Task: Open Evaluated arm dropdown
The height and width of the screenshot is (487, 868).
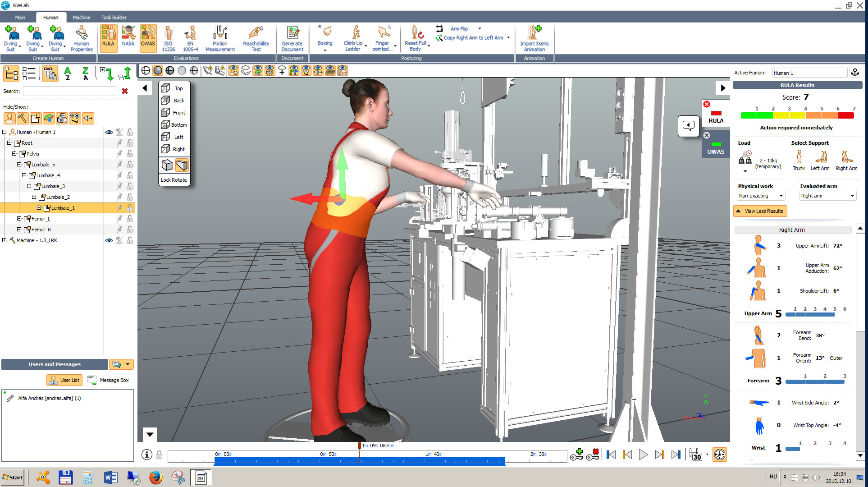Action: pyautogui.click(x=827, y=196)
